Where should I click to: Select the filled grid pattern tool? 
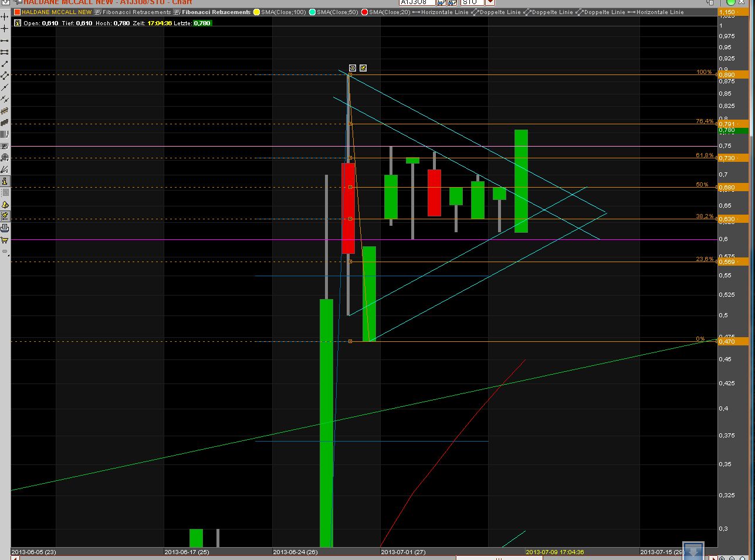pos(5,123)
